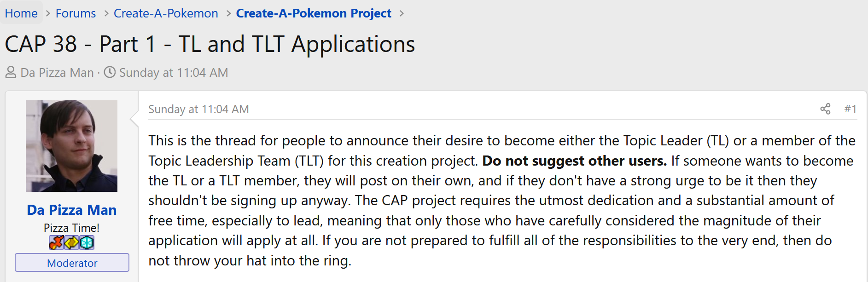Screen dimensions: 868x282
Task: Click the yellow arrows badge icon
Action: (71, 242)
